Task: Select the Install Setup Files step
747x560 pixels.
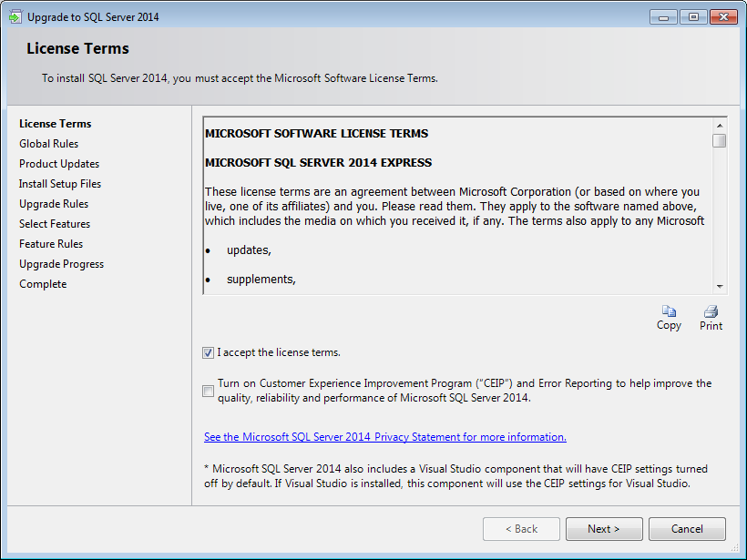Action: coord(60,184)
